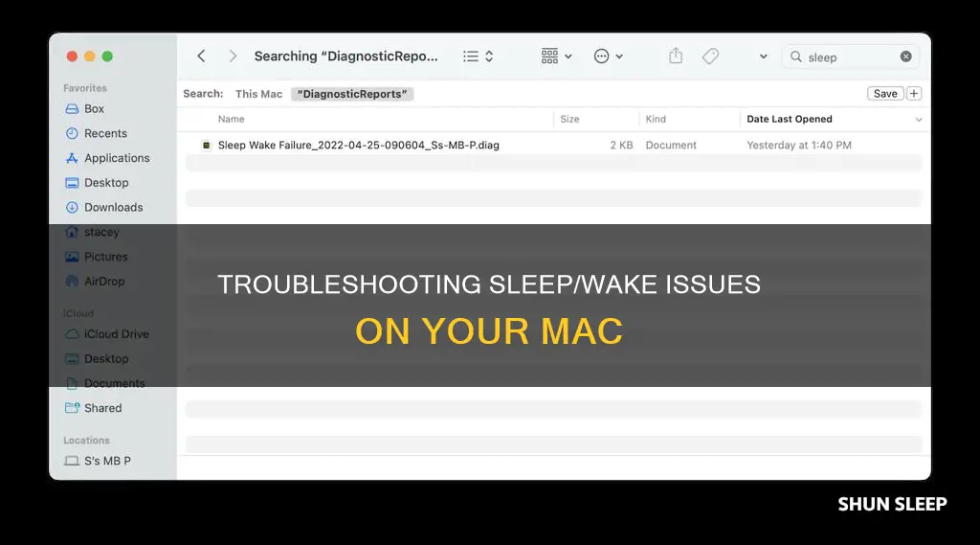Toggle sort direction chevron in header
This screenshot has height=545, width=980.
click(919, 120)
